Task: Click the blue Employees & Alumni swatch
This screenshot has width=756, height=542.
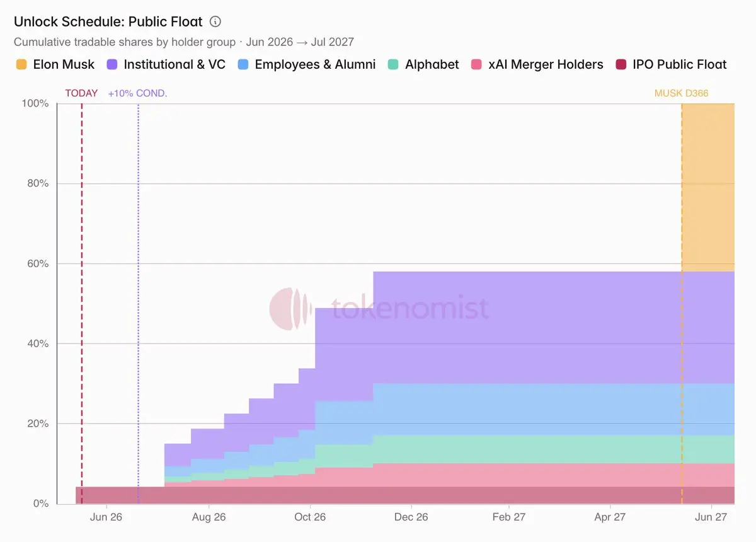Action: pos(243,64)
